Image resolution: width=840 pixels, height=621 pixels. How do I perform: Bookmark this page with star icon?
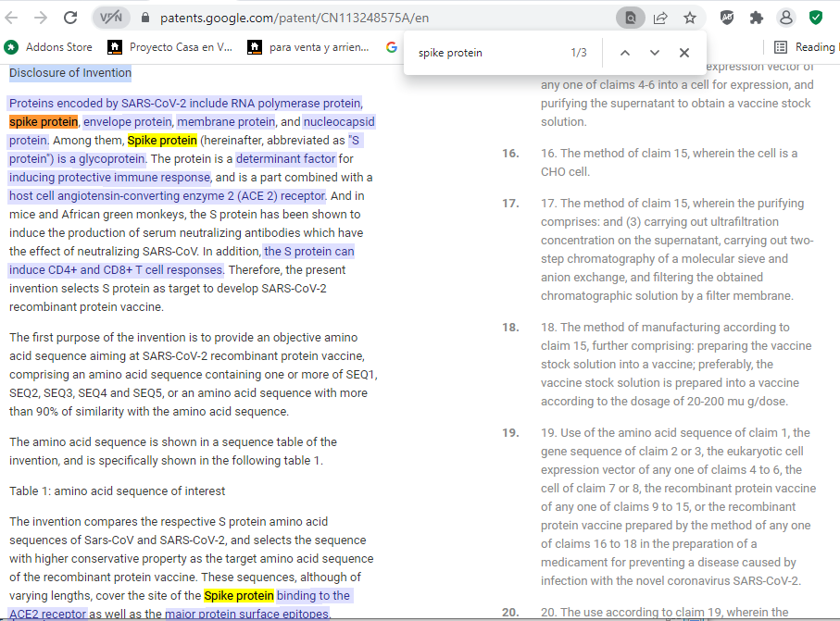[690, 18]
